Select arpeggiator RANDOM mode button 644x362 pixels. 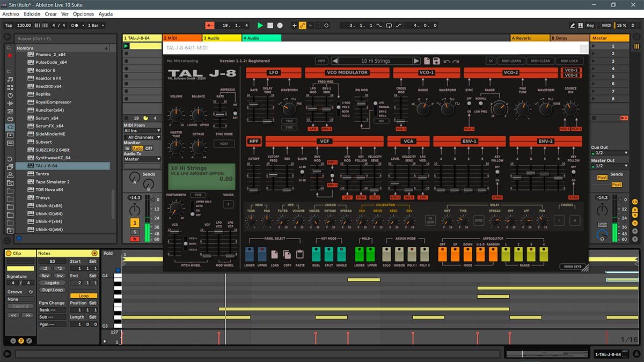click(493, 254)
